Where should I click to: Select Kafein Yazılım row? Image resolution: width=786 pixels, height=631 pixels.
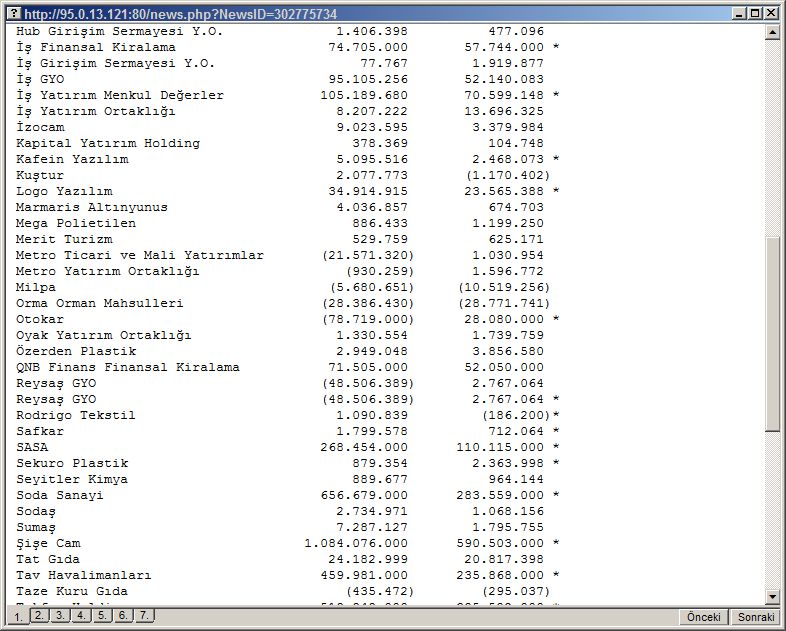pos(287,159)
